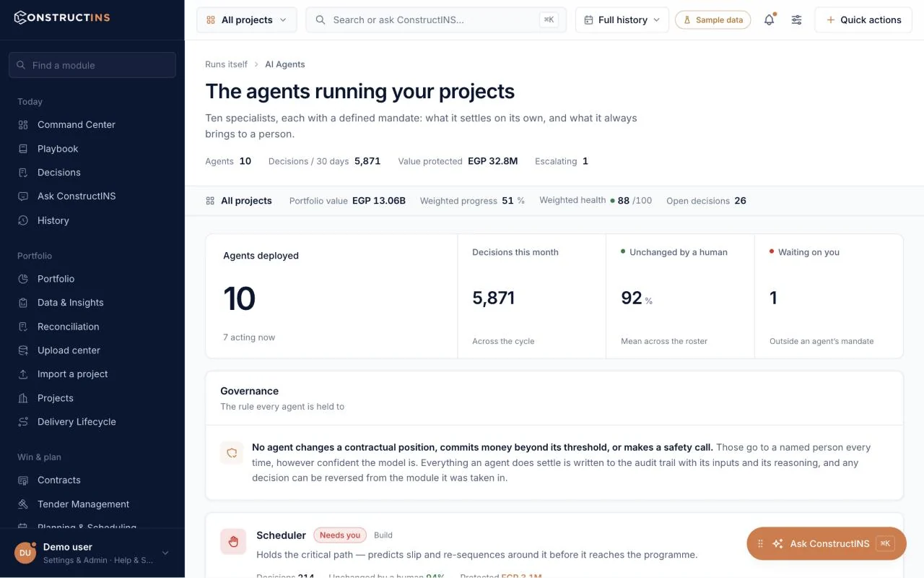Click the Upload center icon
Screen dimensions: 924x578
[23, 350]
